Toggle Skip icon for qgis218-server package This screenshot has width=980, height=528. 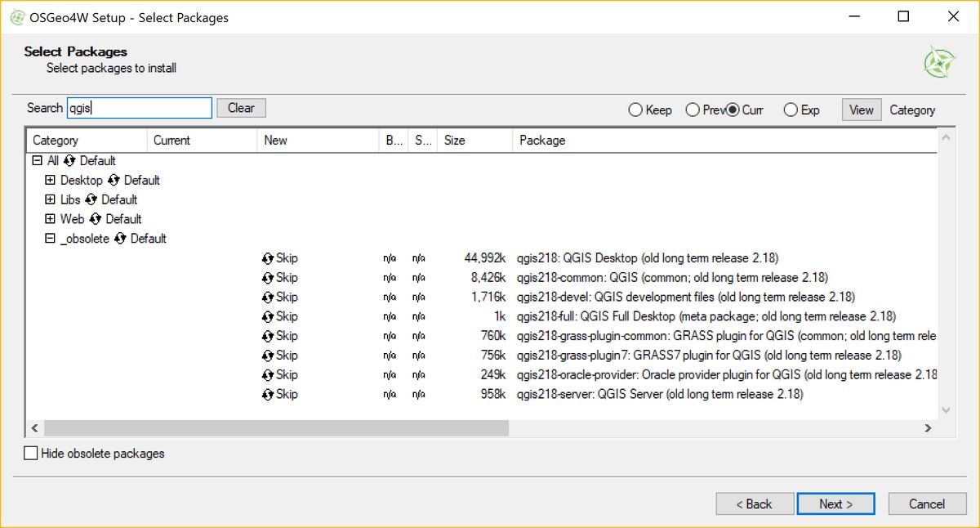(x=268, y=395)
